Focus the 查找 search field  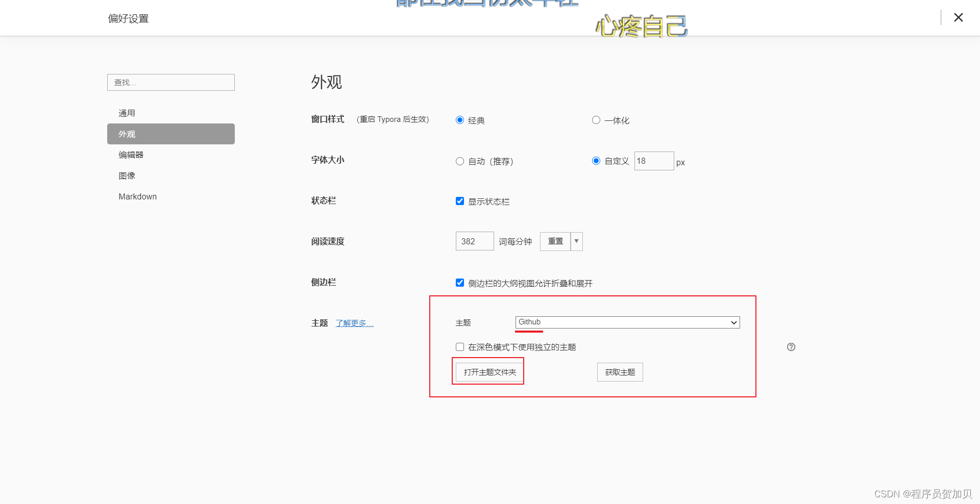point(171,82)
